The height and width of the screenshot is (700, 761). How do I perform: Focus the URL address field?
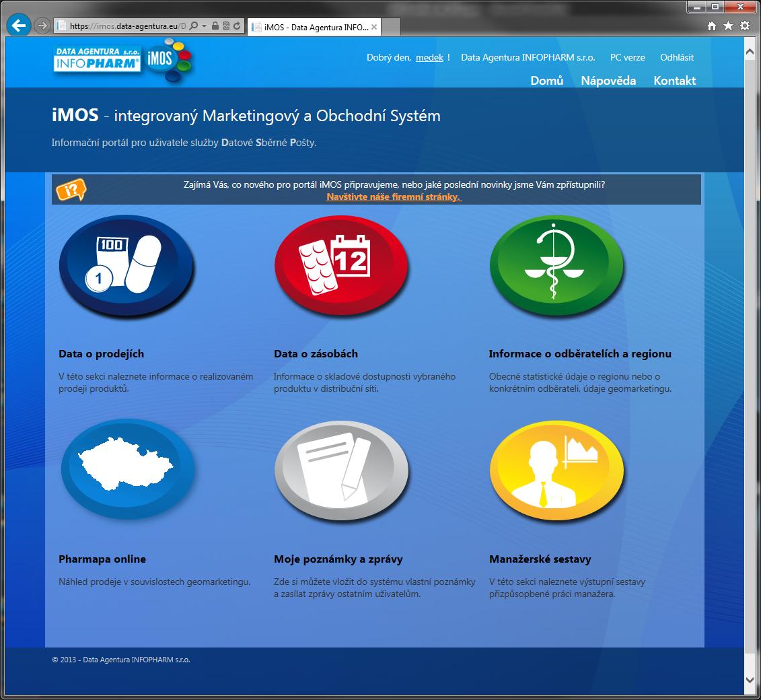pos(127,26)
